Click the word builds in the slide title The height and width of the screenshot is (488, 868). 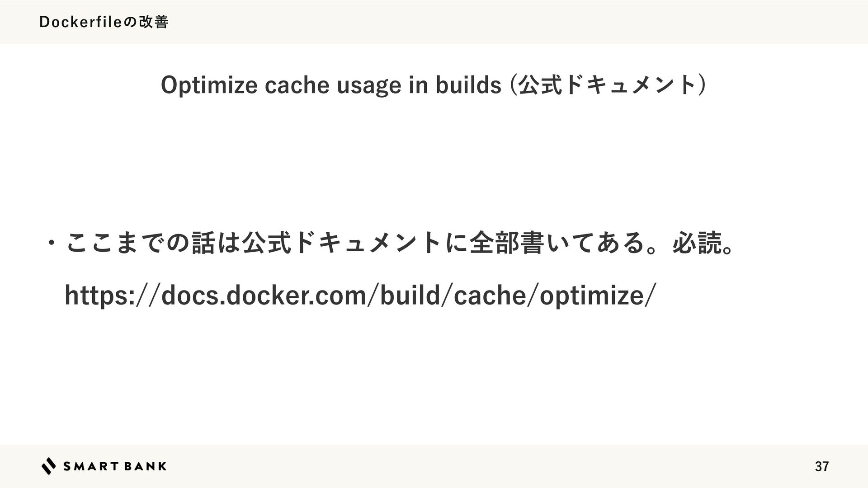tap(468, 85)
